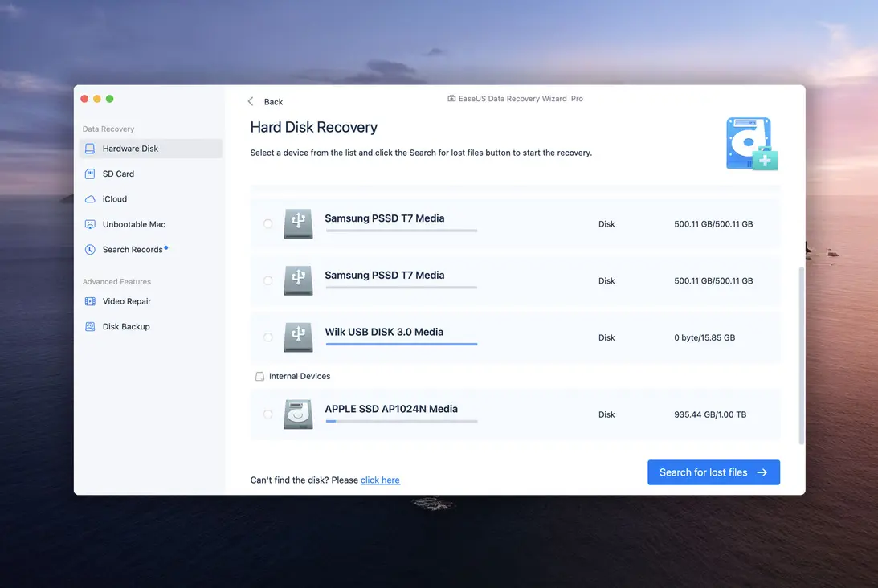Open the click here link
This screenshot has height=588, width=878.
coord(380,479)
